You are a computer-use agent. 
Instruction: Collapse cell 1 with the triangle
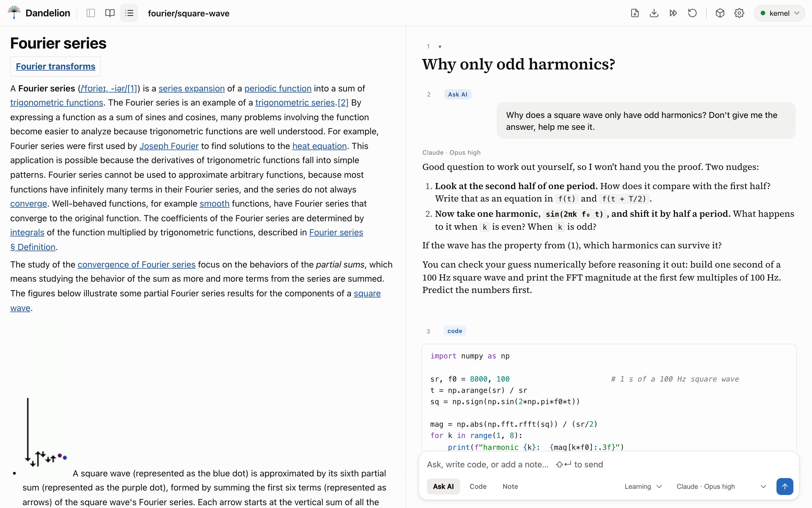tap(440, 47)
